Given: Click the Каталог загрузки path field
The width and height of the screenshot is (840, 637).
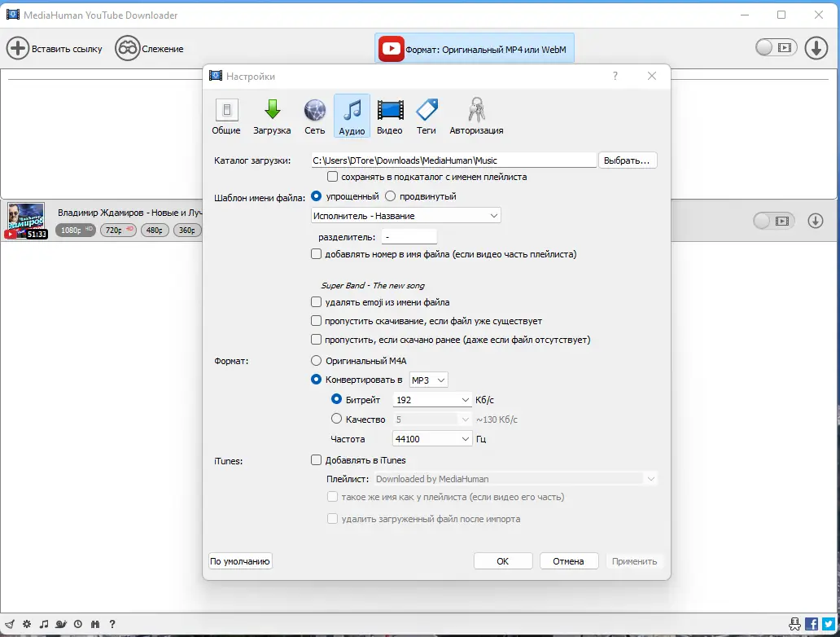Looking at the screenshot, I should [x=453, y=160].
